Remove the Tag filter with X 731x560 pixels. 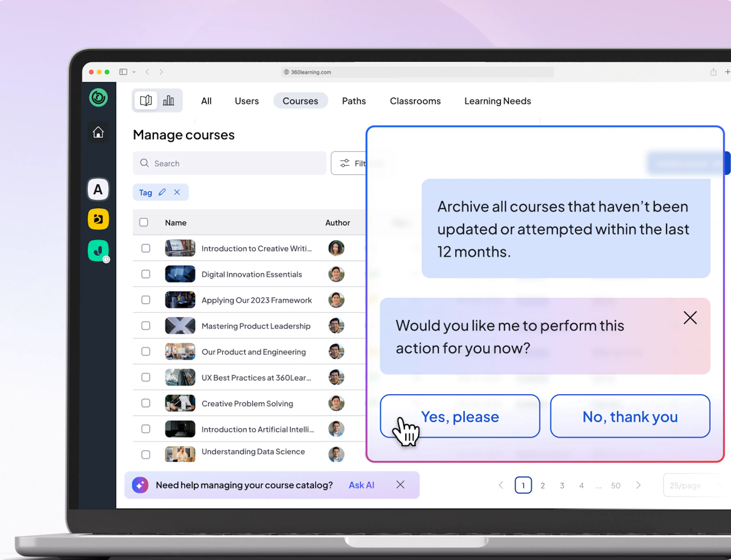click(x=177, y=192)
